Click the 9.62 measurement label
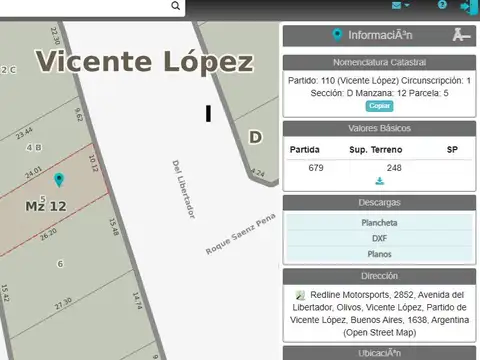The height and width of the screenshot is (360, 480). pos(78,115)
